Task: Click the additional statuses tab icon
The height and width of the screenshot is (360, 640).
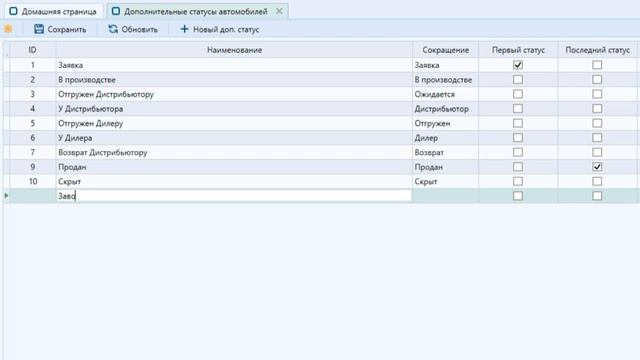Action: [116, 11]
